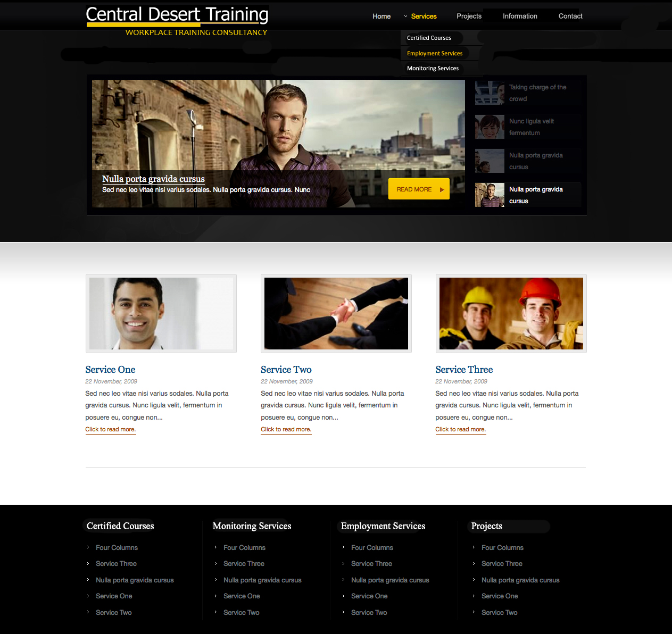Open the Service One smiling man image
Screen dimensions: 672x634
tap(161, 313)
